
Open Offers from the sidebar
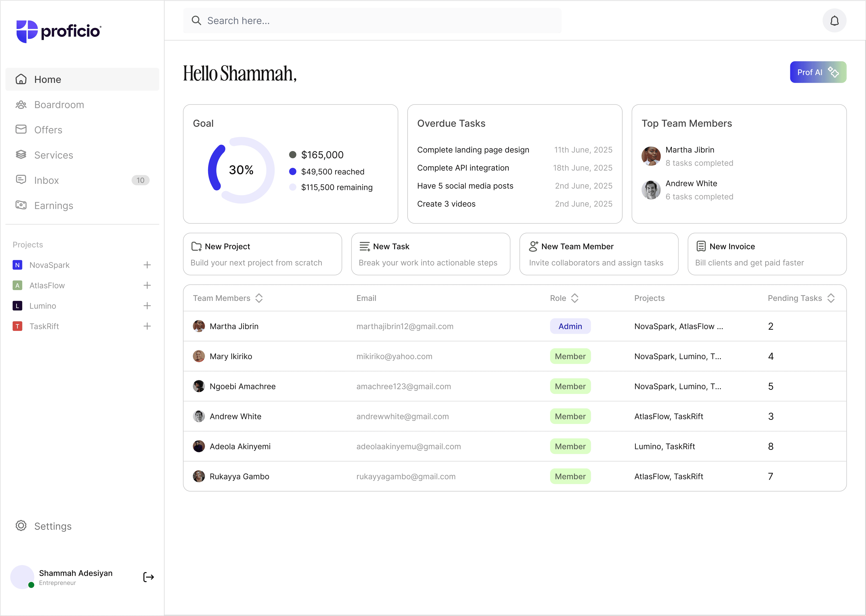click(48, 130)
